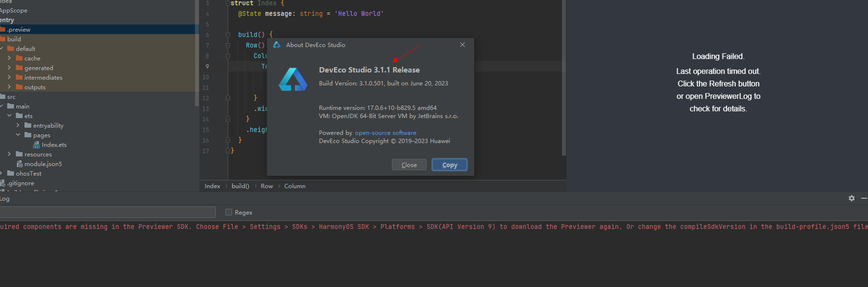Close the About DevEco Studio dialog

(462, 45)
